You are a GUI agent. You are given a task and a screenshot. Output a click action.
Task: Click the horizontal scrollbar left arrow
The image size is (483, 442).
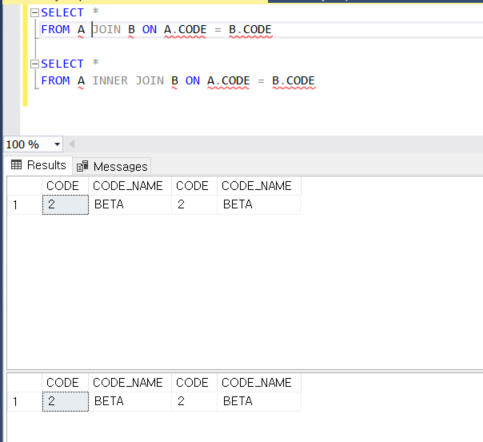(72, 144)
